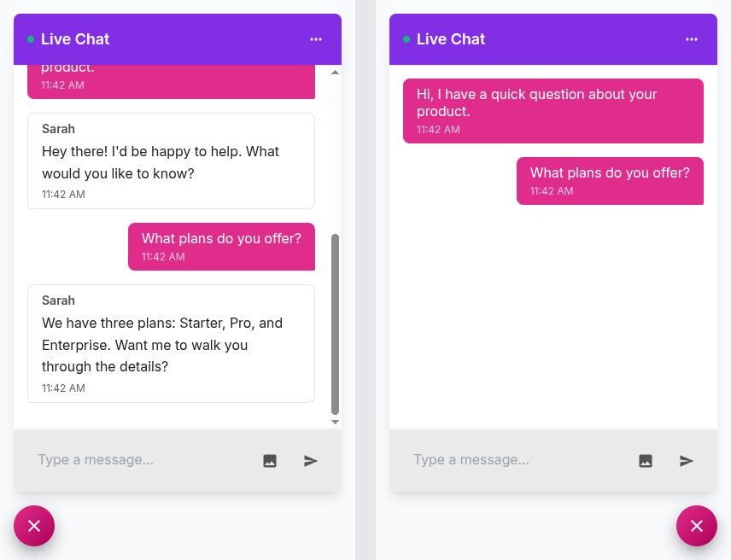Click the scroll down arrow in left chat
731x560 pixels.
point(335,422)
